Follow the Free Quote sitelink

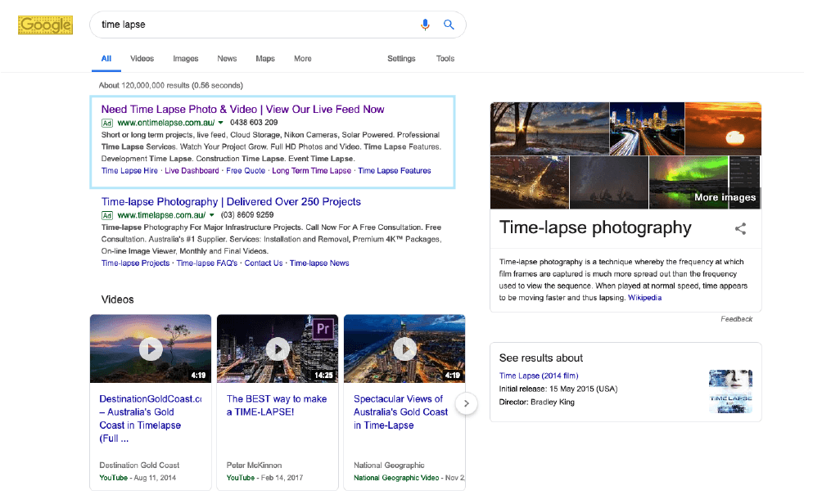[246, 171]
